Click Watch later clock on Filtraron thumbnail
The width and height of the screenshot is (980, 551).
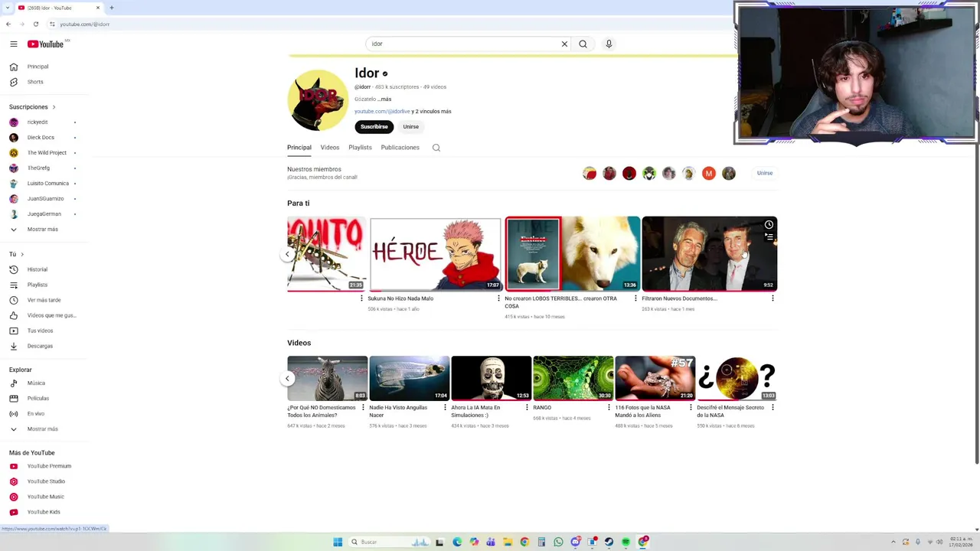coord(769,225)
